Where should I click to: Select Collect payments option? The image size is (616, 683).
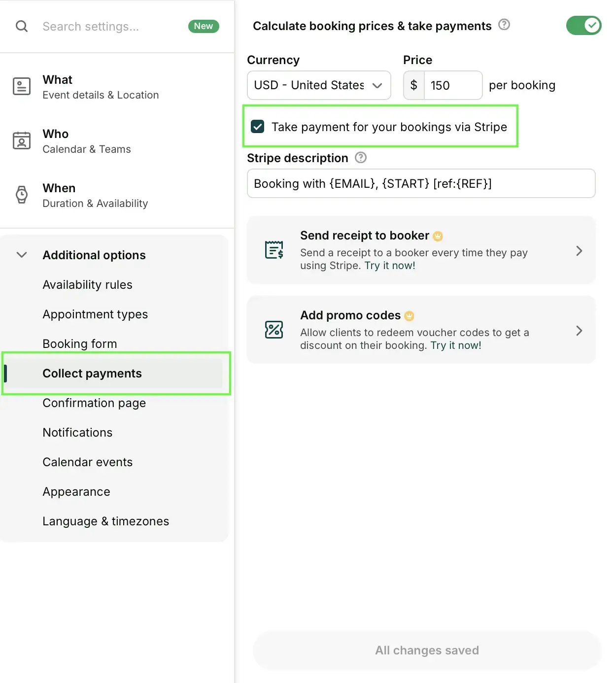click(x=113, y=374)
